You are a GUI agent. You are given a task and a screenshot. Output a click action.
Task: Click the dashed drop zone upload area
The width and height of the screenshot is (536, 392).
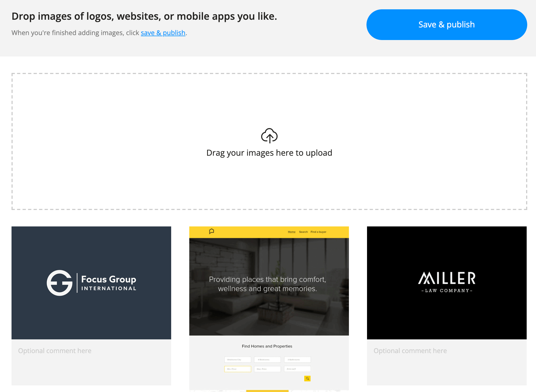click(x=269, y=141)
